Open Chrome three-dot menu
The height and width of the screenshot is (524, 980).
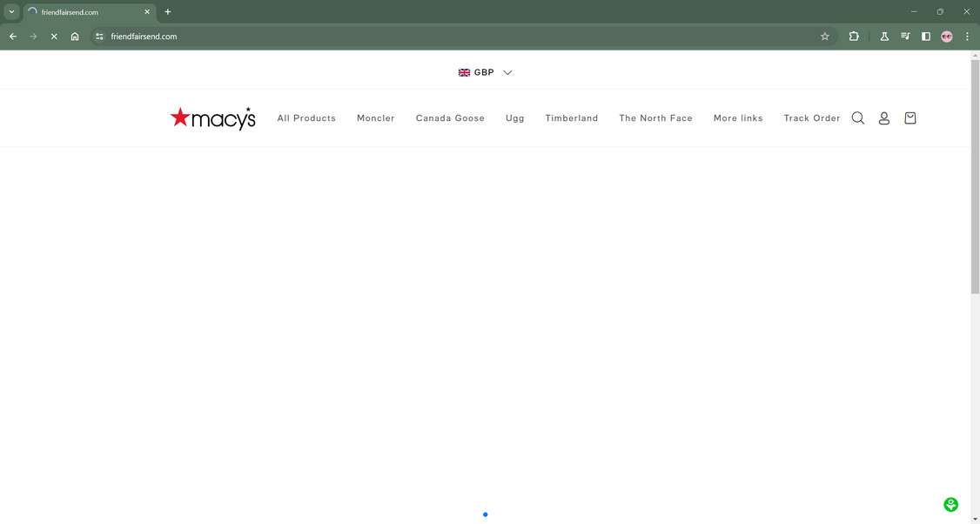[x=967, y=37]
